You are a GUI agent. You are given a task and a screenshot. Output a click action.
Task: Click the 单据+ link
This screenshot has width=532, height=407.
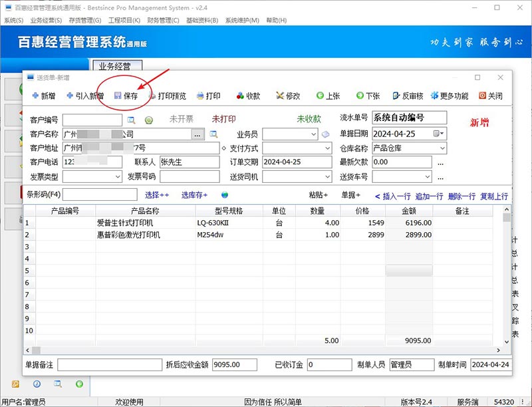(x=351, y=195)
